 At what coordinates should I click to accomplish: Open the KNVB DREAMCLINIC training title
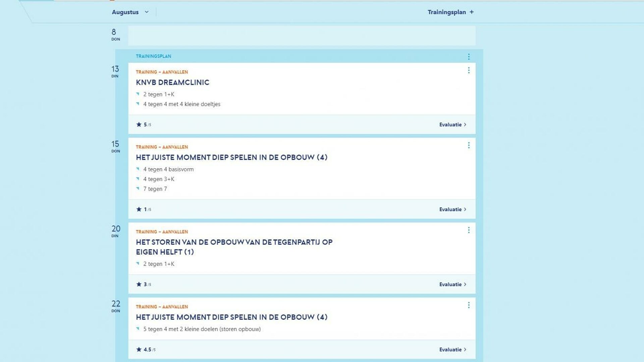click(x=172, y=82)
